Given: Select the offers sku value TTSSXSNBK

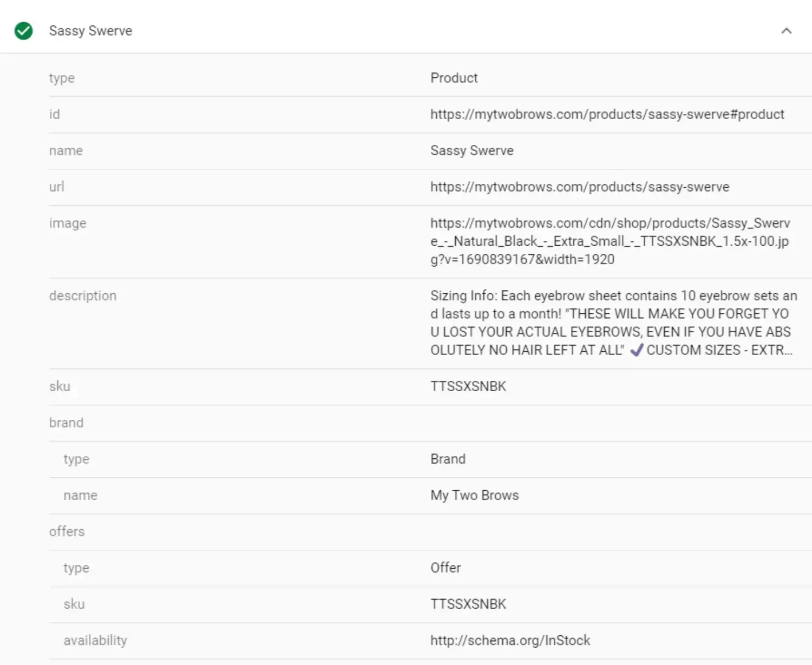Looking at the screenshot, I should pos(468,604).
